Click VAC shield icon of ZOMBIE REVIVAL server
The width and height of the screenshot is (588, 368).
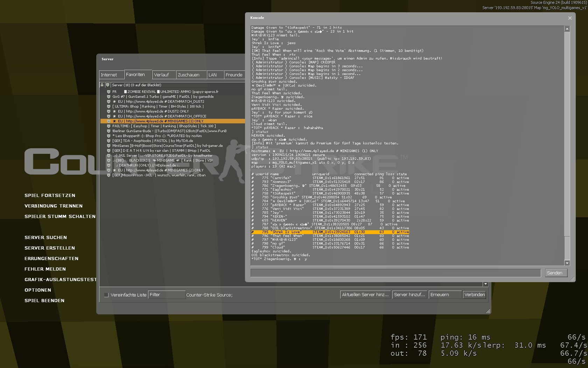point(108,92)
